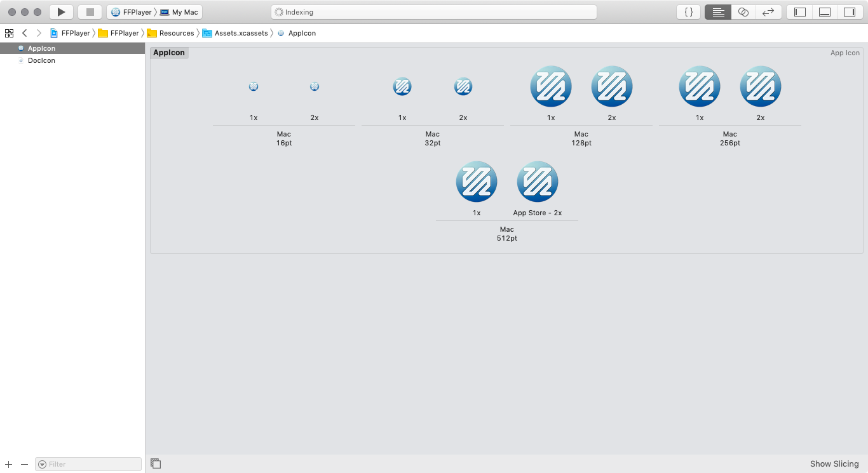Open the related items grid menu

click(x=9, y=33)
